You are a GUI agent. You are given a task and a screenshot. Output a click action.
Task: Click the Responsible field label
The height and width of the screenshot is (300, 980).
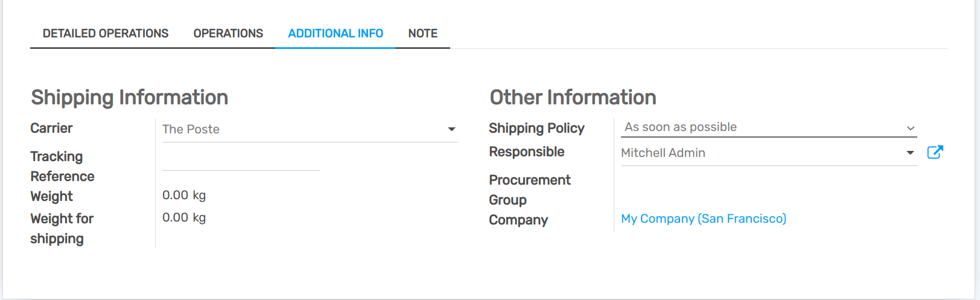526,152
